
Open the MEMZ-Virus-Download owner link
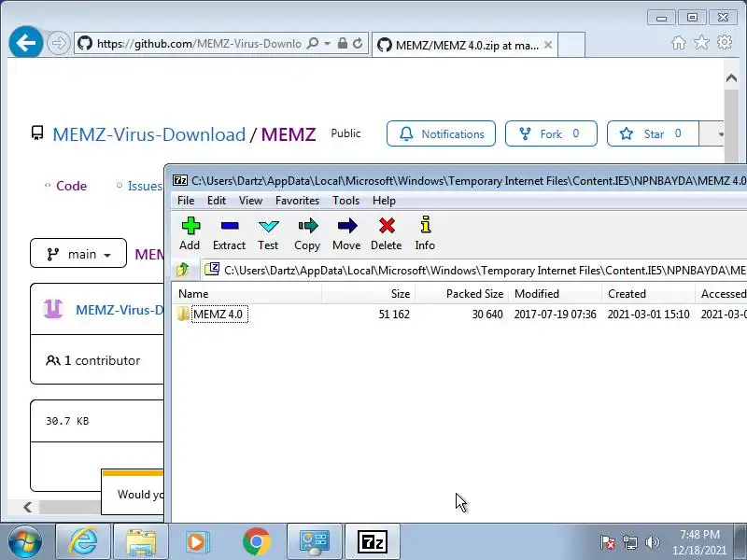click(149, 134)
